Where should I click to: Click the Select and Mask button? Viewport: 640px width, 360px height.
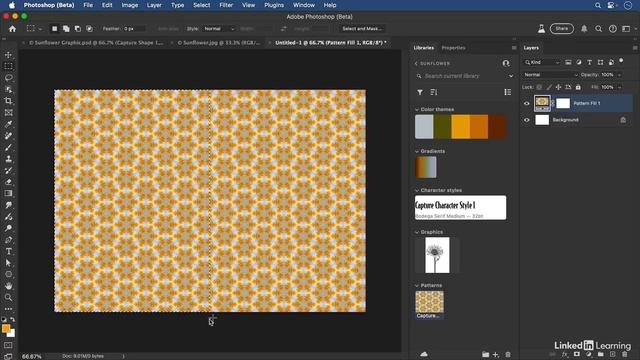pos(362,29)
